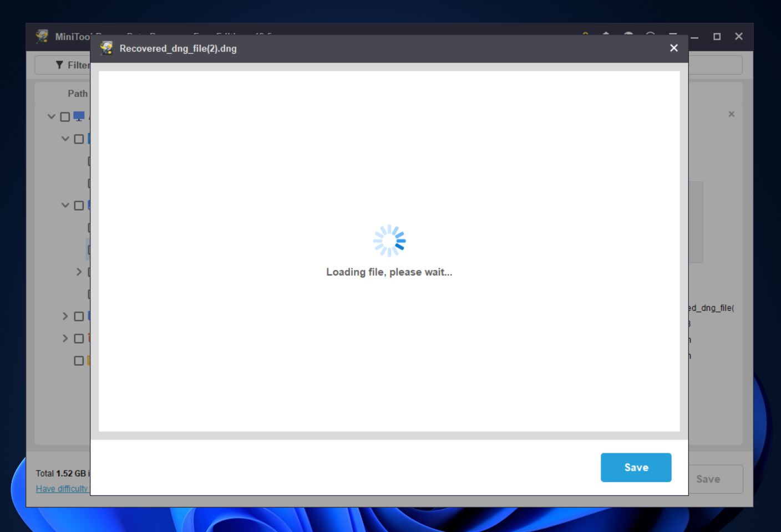Click the user account icon

click(x=628, y=35)
